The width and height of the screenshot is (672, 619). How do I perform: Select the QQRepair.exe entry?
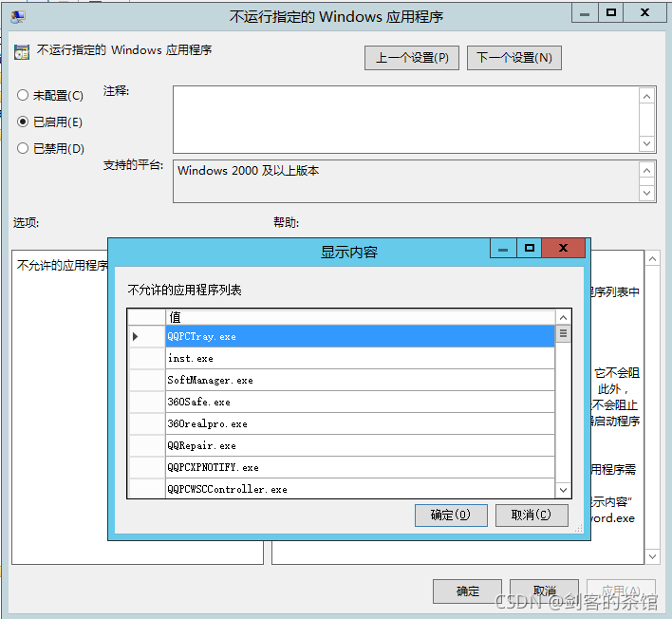pyautogui.click(x=360, y=446)
